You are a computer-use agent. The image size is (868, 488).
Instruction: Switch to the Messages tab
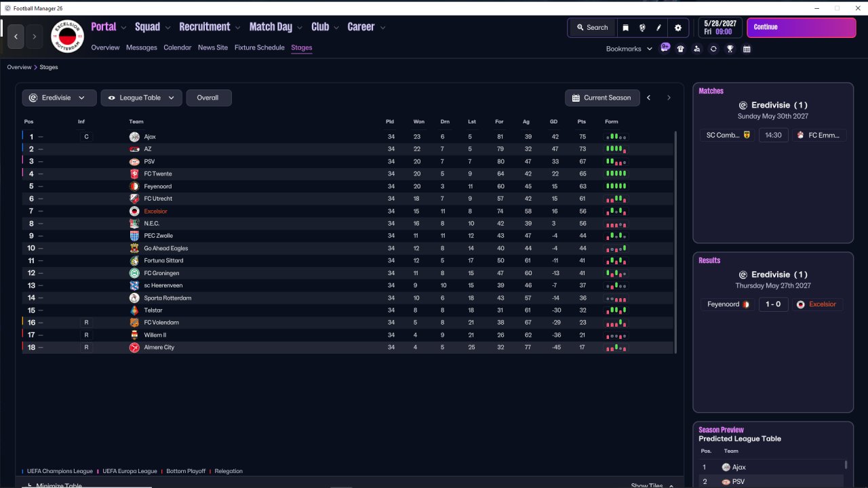point(142,47)
